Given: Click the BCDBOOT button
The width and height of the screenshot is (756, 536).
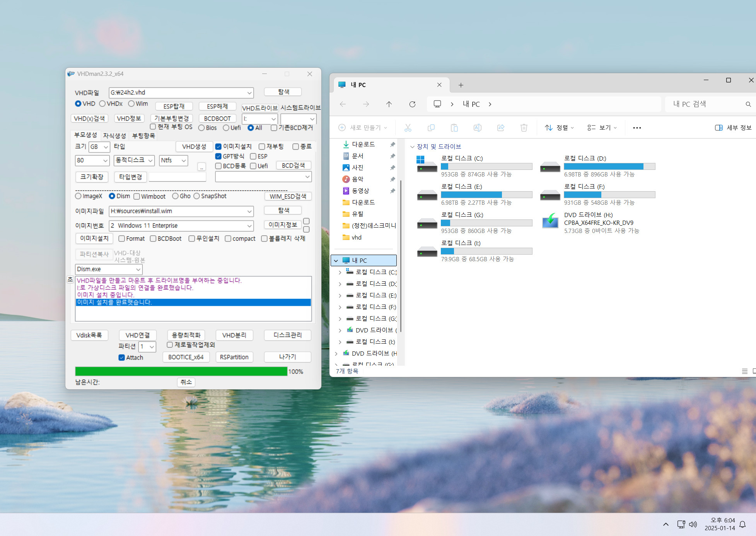Looking at the screenshot, I should click(x=217, y=118).
